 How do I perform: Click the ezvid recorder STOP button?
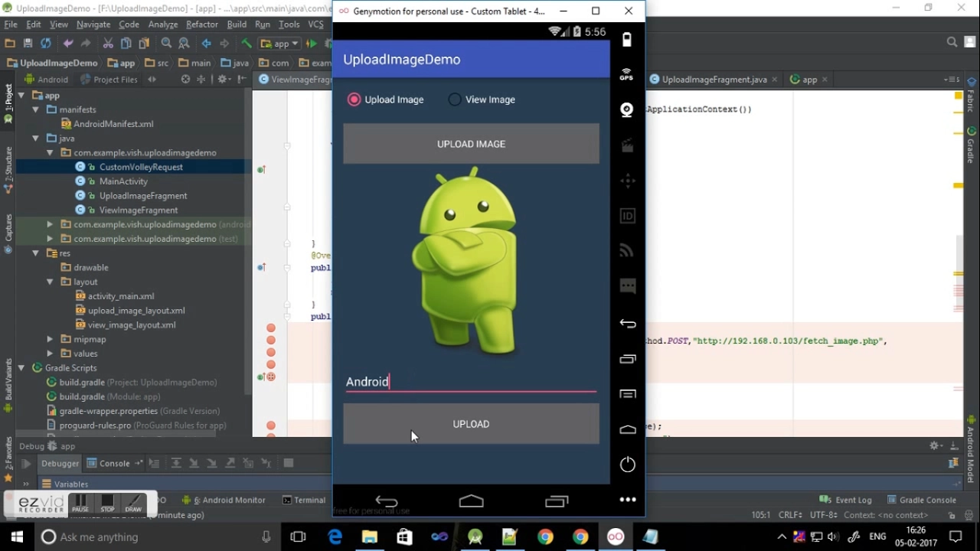click(107, 504)
